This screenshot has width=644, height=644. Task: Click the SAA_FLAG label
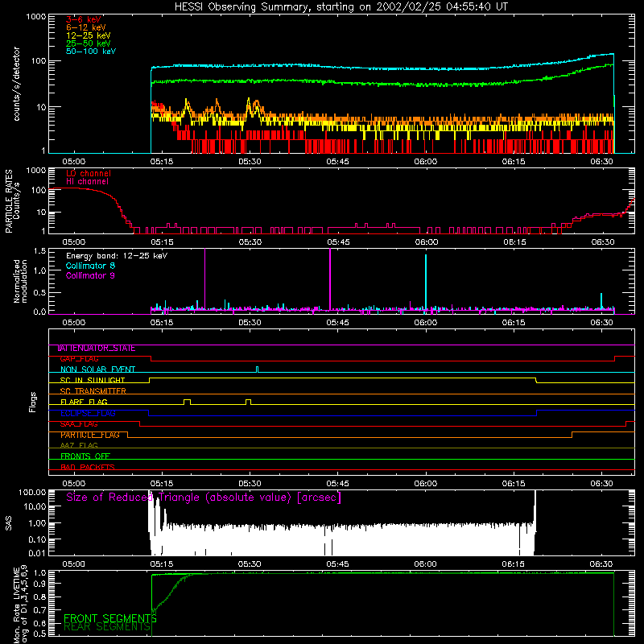[x=79, y=424]
